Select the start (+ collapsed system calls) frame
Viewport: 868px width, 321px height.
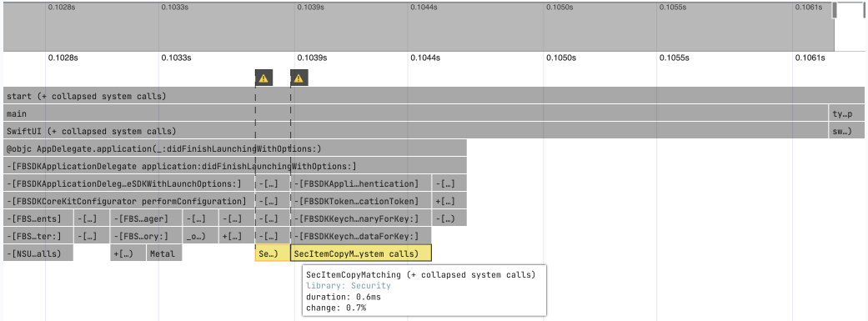[434, 96]
